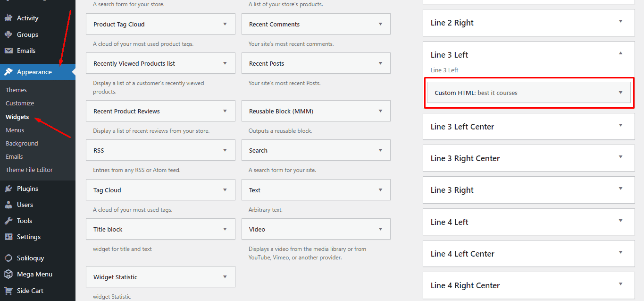Click the Users person icon
The image size is (644, 301).
[8, 205]
